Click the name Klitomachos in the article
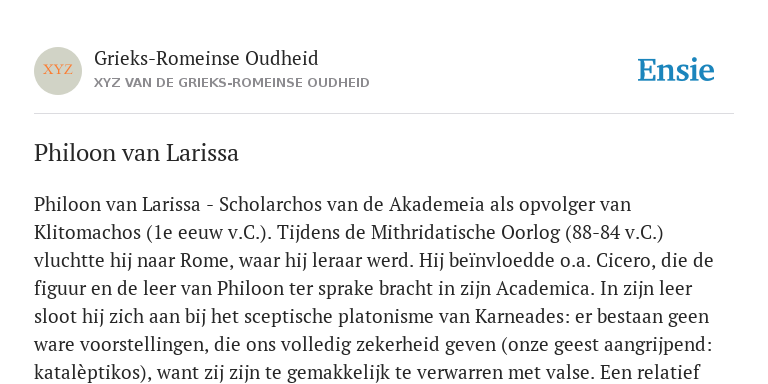Image resolution: width=768 pixels, height=384 pixels. click(x=87, y=233)
